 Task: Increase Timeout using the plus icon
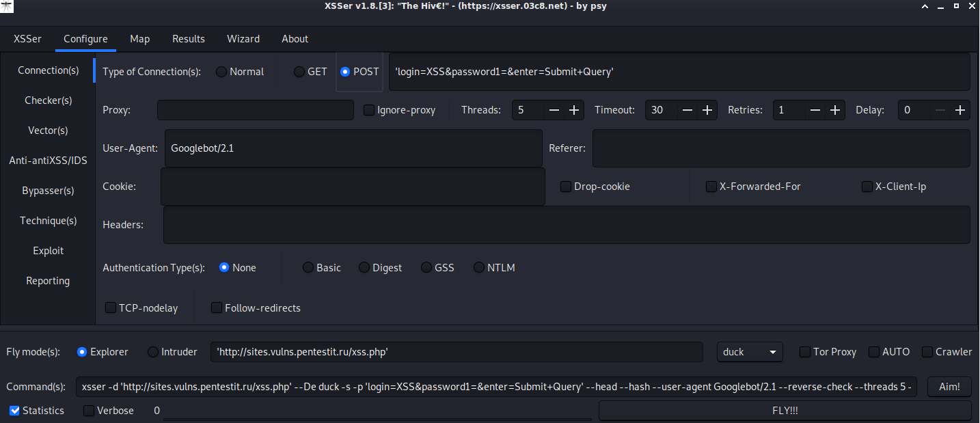click(x=707, y=110)
